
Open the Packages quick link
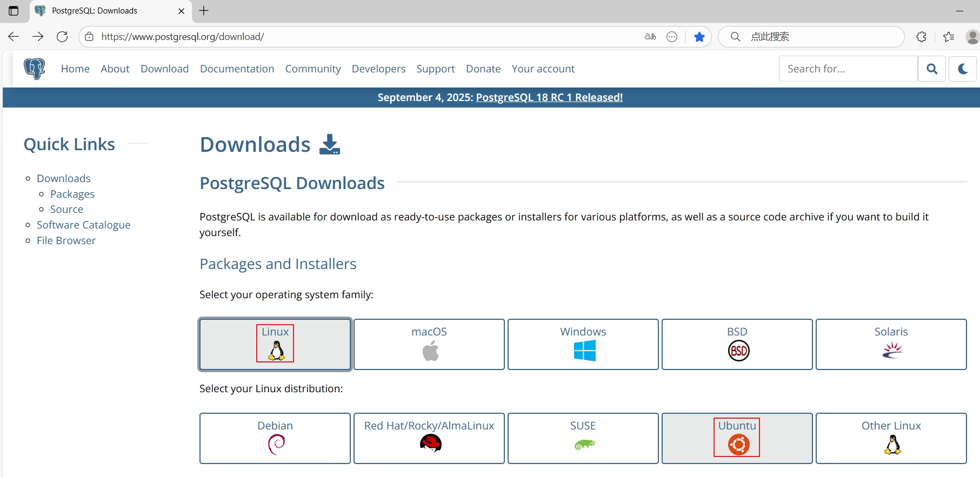pos(72,194)
